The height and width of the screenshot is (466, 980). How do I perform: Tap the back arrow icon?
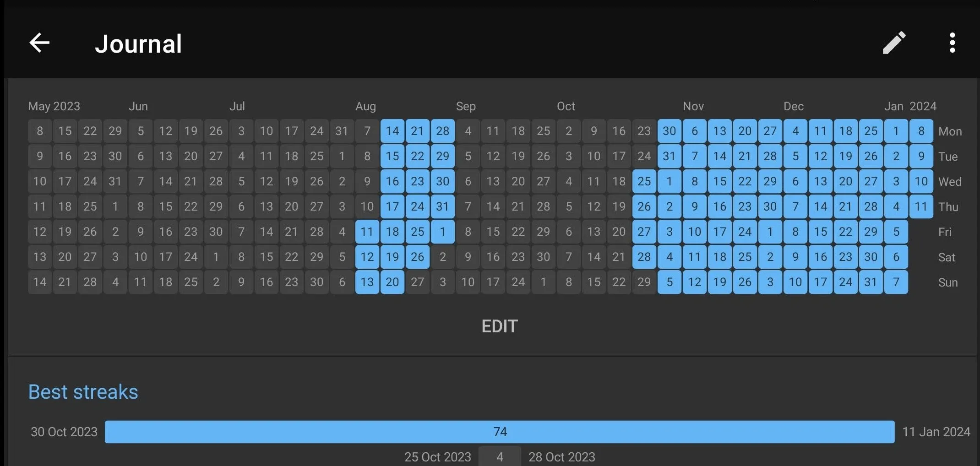39,43
